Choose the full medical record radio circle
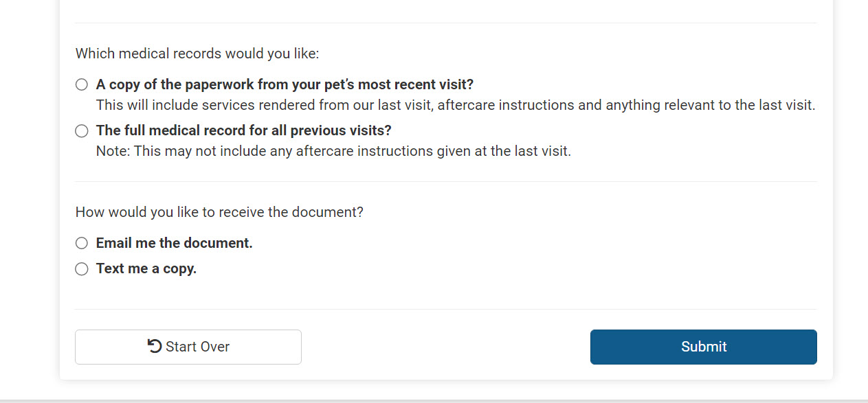Image resolution: width=868 pixels, height=403 pixels. [x=82, y=130]
